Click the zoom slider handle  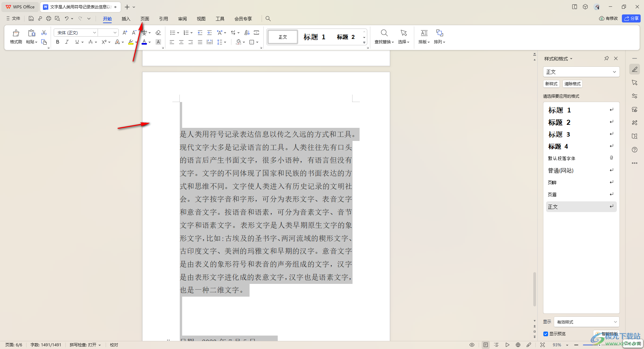tap(599, 345)
